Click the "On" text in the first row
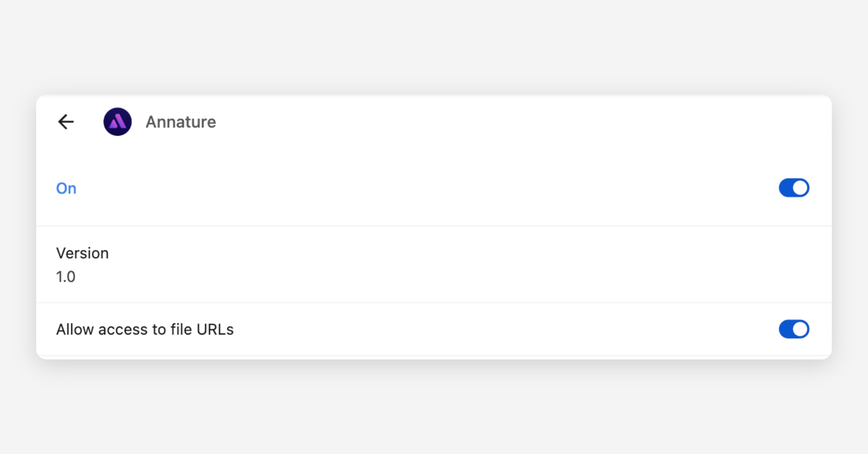 (66, 188)
